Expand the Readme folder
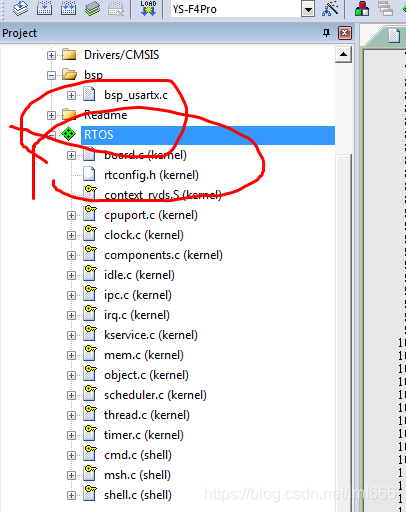The image size is (406, 512). tap(51, 115)
